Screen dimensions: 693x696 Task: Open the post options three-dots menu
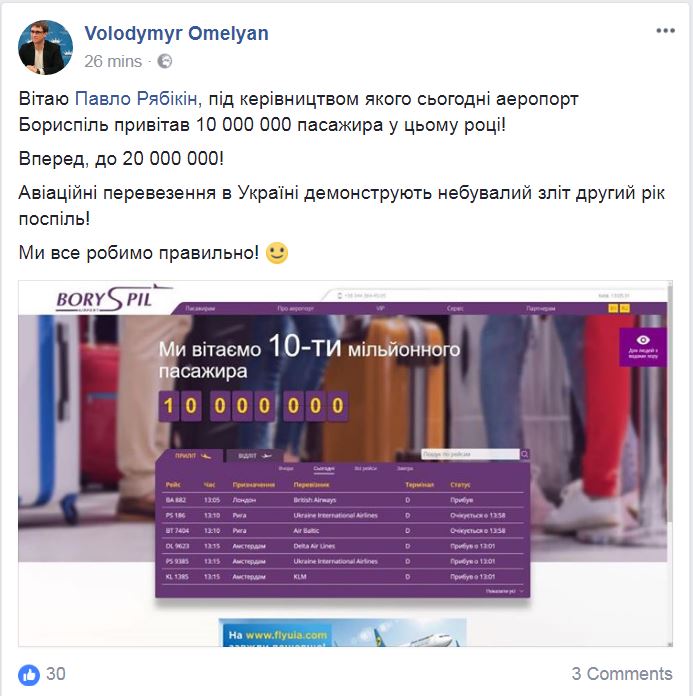tap(665, 31)
